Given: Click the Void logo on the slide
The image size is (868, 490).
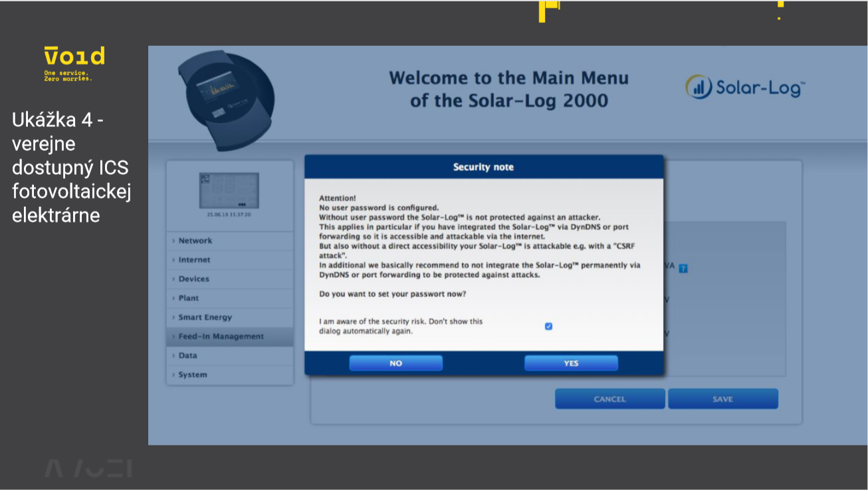Looking at the screenshot, I should [74, 63].
